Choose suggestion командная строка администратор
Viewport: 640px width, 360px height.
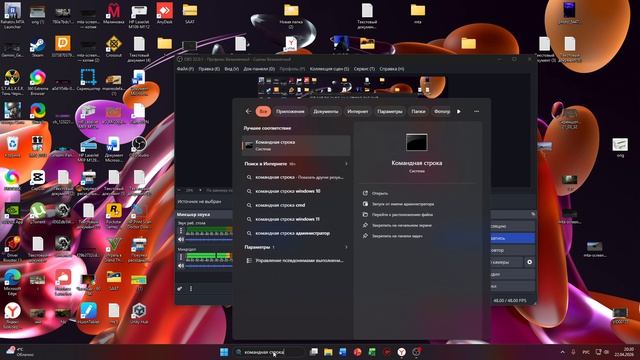tap(296, 233)
